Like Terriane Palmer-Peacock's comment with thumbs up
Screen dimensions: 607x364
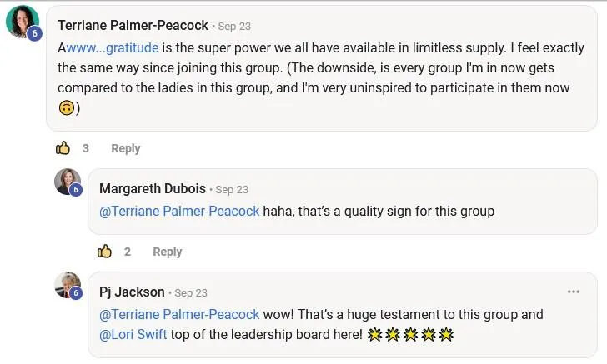point(63,148)
